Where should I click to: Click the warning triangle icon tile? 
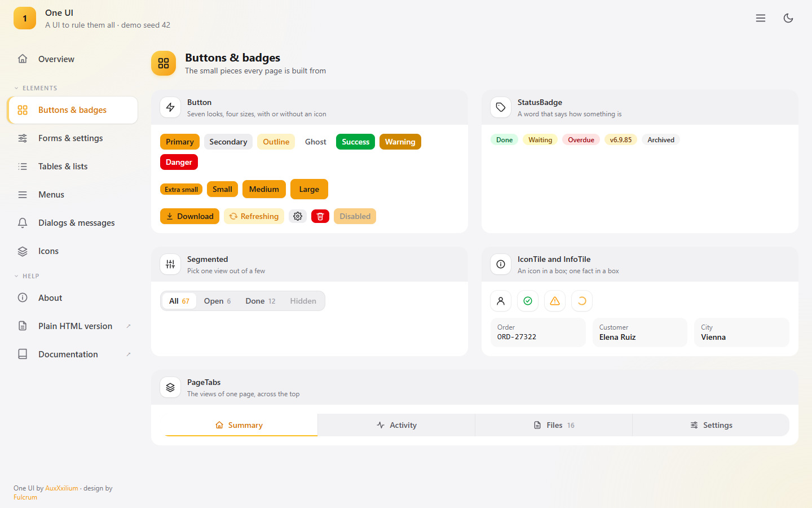(x=555, y=301)
